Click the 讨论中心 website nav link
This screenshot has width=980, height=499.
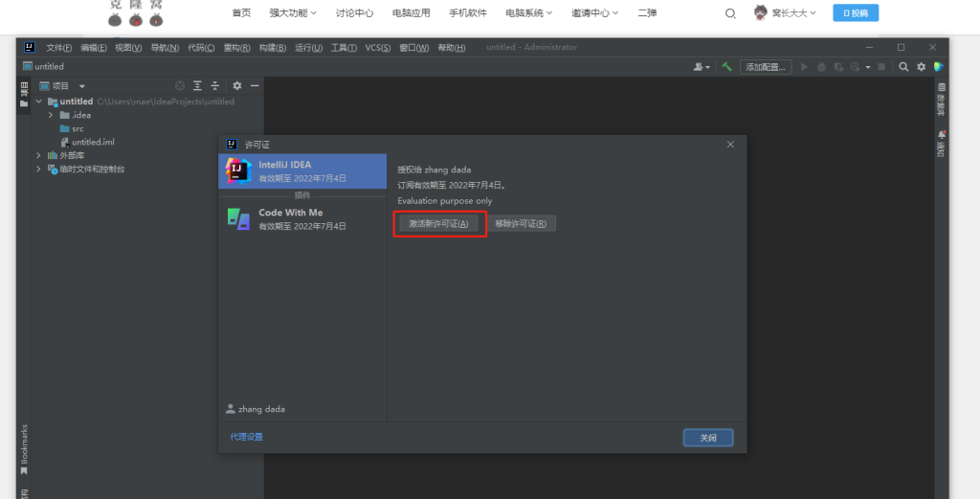354,12
